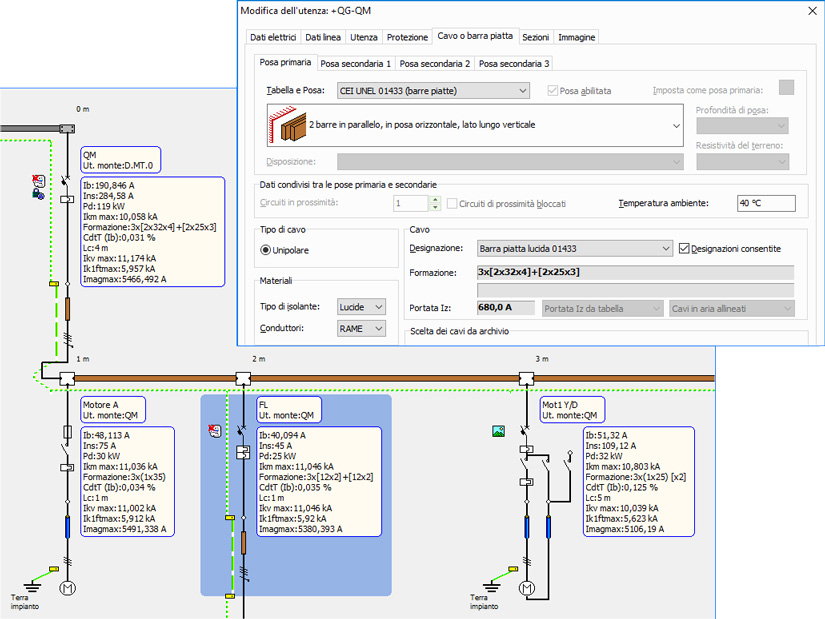This screenshot has width=825, height=619.
Task: Open the Portata Iz da tabella dropdown
Action: [x=602, y=308]
